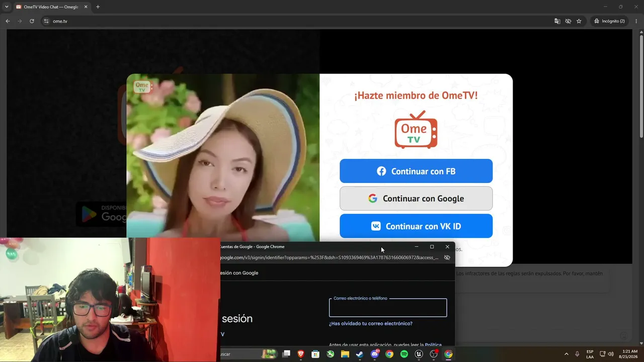Open Task View on the taskbar
644x362 pixels.
point(287,354)
